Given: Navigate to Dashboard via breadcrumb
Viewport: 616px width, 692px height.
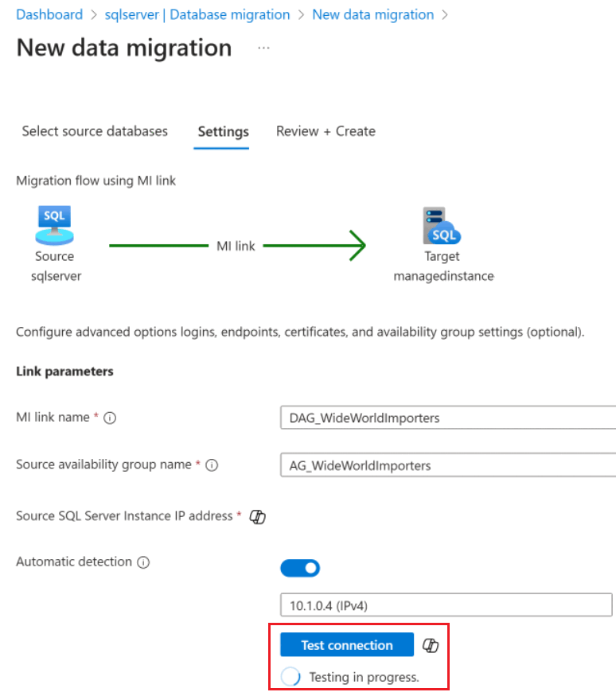Looking at the screenshot, I should coord(49,14).
